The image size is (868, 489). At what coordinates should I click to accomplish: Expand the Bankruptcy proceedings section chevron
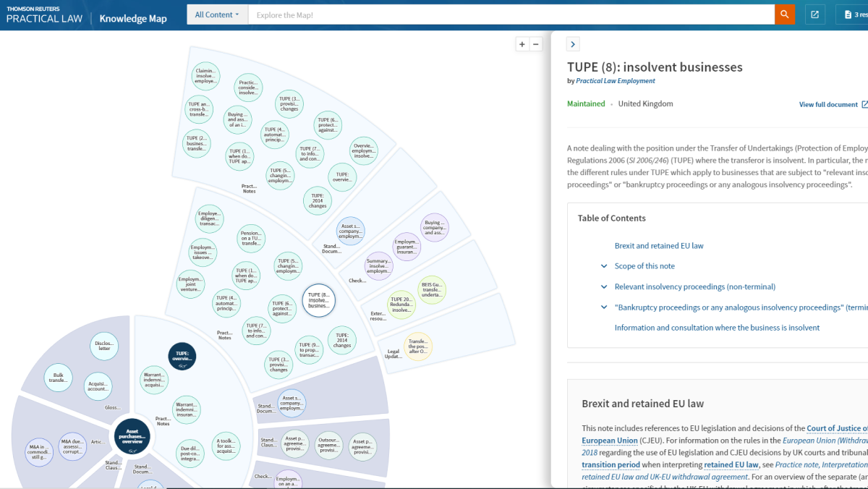[x=604, y=307]
